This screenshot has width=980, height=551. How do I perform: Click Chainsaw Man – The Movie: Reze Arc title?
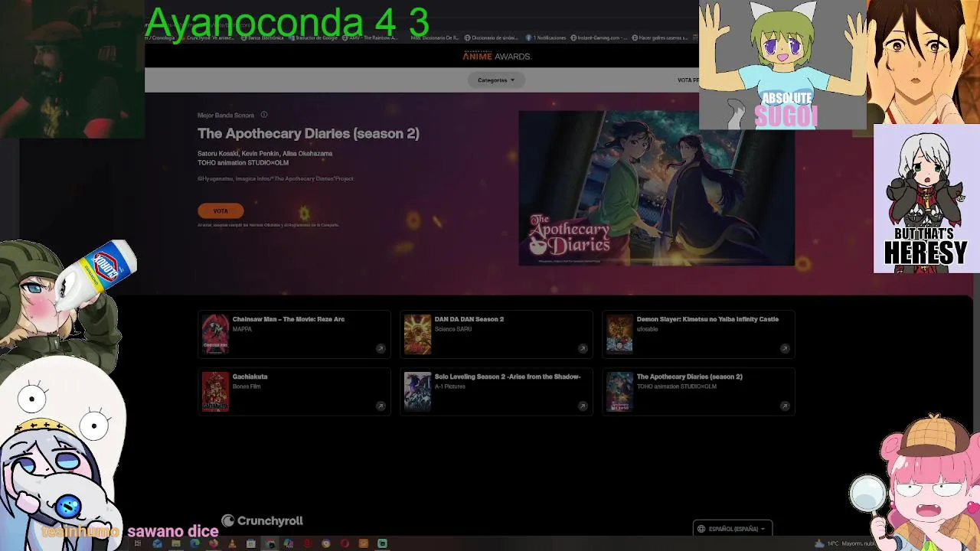pyautogui.click(x=289, y=319)
